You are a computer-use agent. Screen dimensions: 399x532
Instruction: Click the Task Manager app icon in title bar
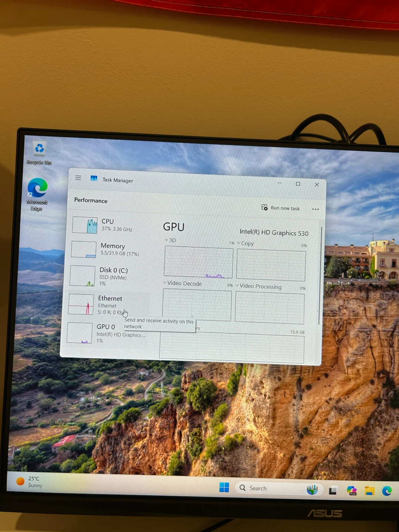coord(94,178)
